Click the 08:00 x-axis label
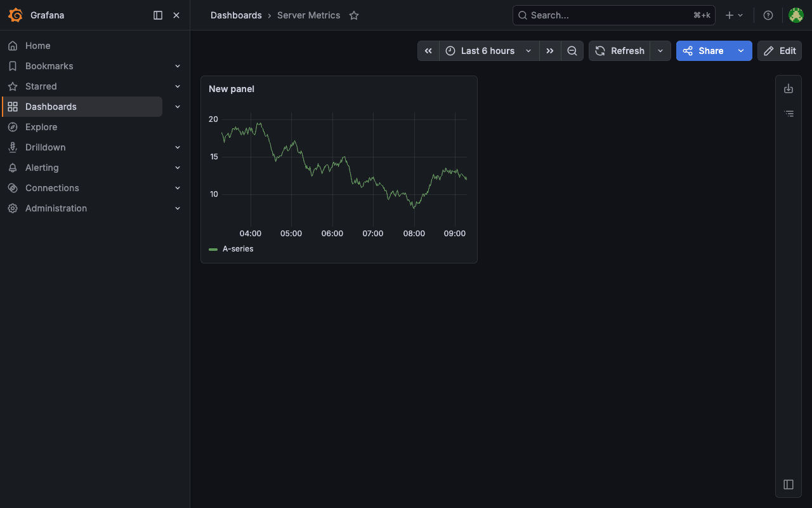This screenshot has width=812, height=508. (414, 234)
